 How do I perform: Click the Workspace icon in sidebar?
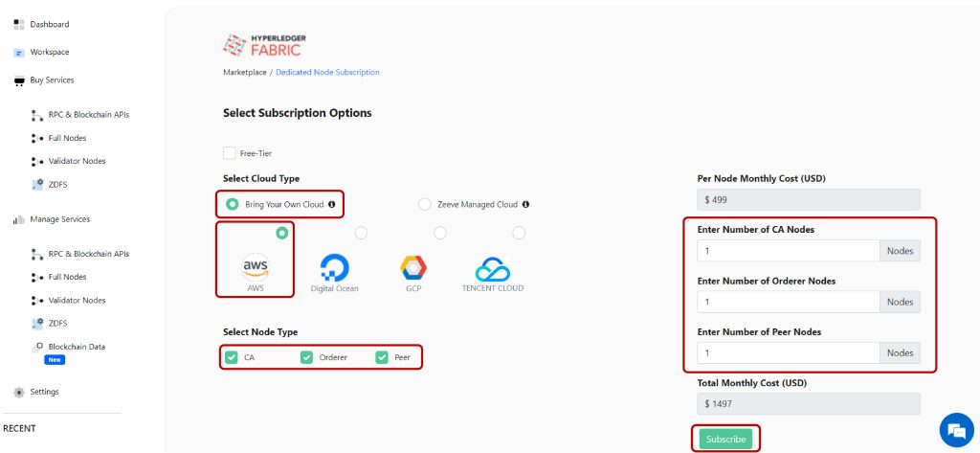pyautogui.click(x=19, y=53)
